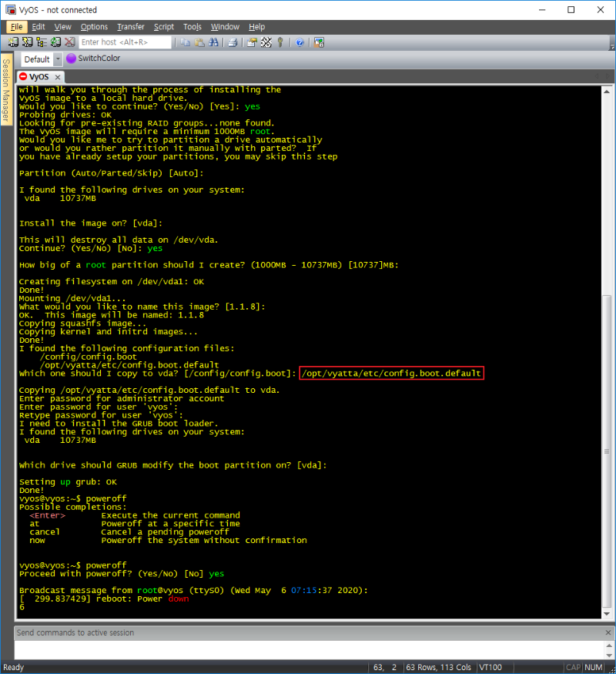The height and width of the screenshot is (674, 616).
Task: Click the purple SwitchColor circle
Action: pos(71,59)
